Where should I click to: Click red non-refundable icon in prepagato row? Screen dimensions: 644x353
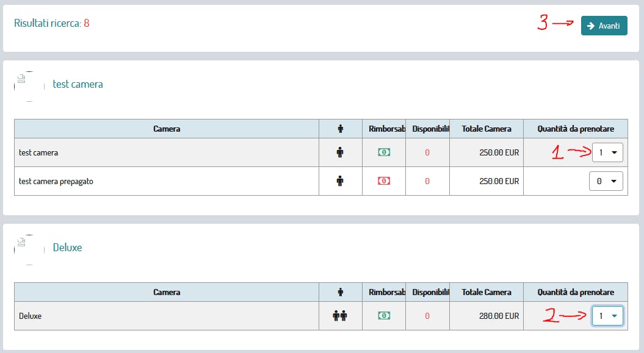tap(384, 181)
